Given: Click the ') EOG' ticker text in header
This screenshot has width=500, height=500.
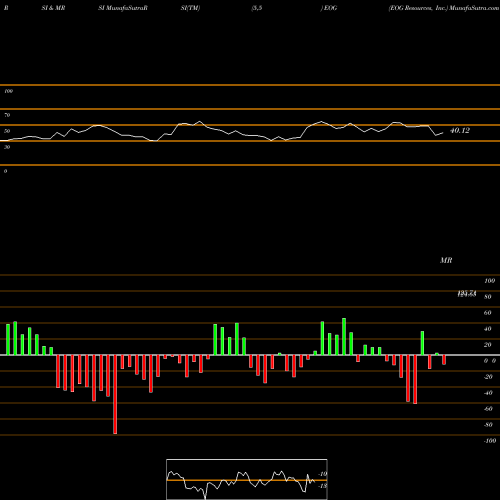Looking at the screenshot, I should [329, 8].
